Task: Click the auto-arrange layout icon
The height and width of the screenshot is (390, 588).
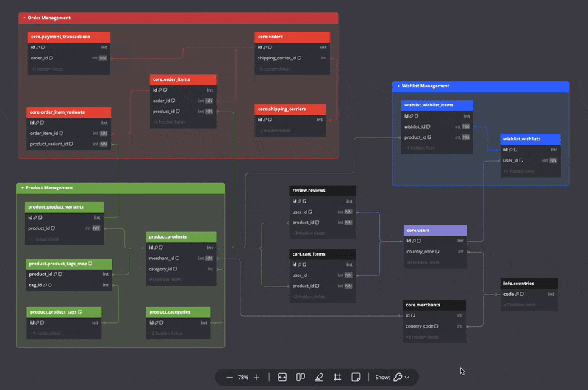Action: point(301,378)
